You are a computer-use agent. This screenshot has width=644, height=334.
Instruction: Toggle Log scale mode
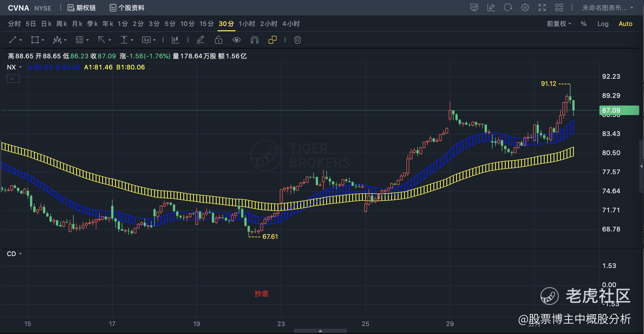[x=603, y=24]
